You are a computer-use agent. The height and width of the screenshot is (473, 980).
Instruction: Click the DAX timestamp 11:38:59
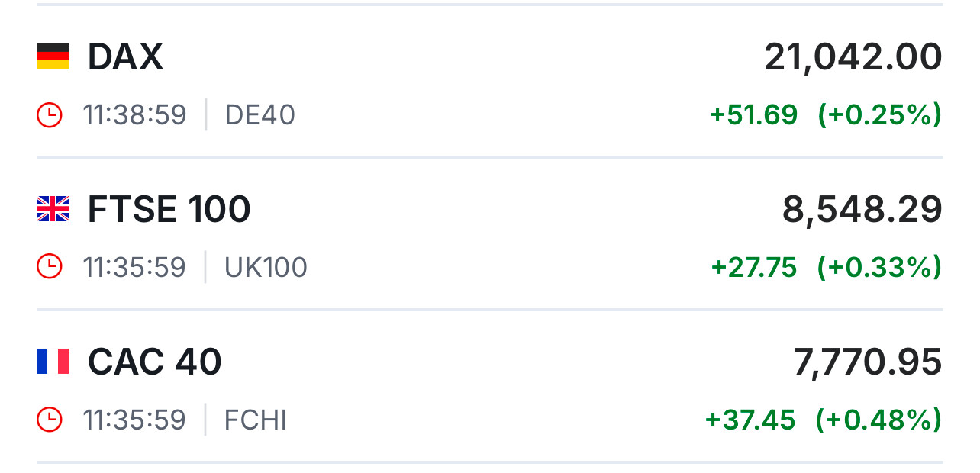(x=134, y=115)
